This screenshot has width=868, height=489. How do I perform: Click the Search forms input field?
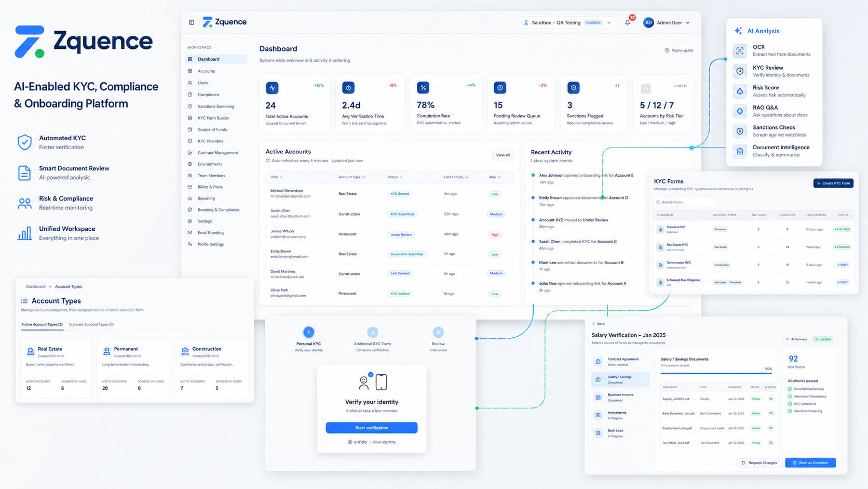point(685,202)
